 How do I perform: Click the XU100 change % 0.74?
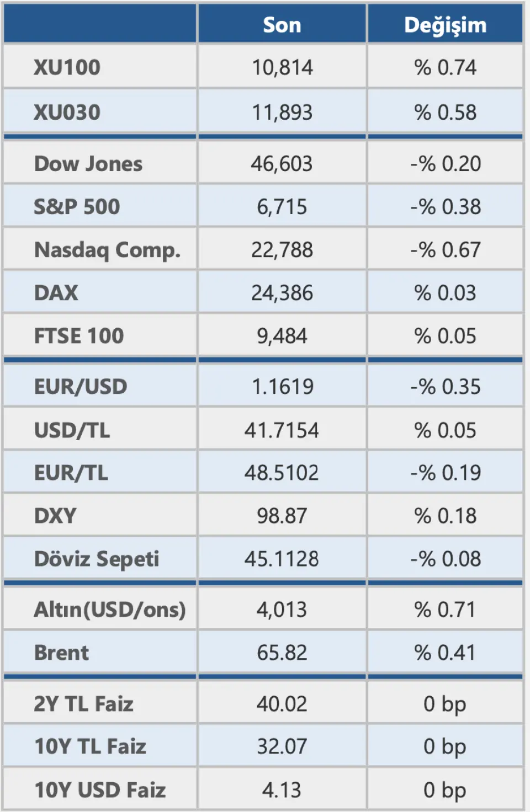pyautogui.click(x=445, y=67)
